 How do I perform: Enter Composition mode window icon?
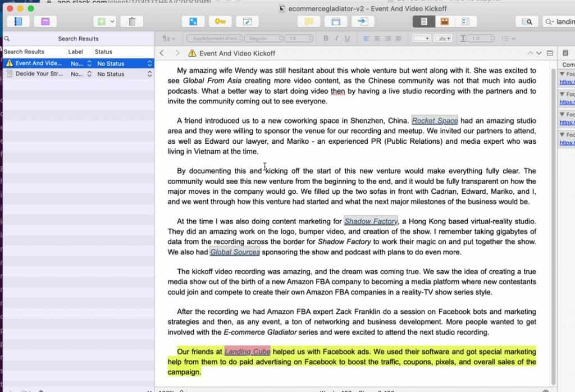click(x=336, y=22)
